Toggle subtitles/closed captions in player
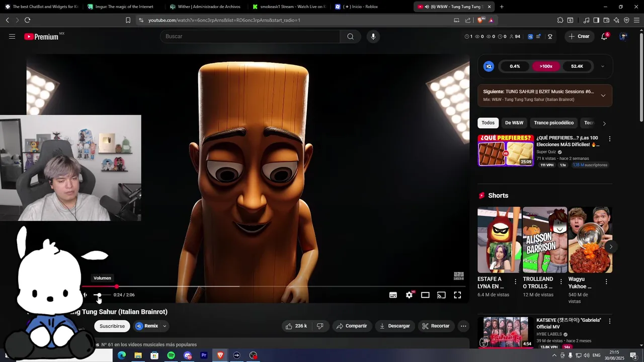The height and width of the screenshot is (362, 644). click(393, 295)
